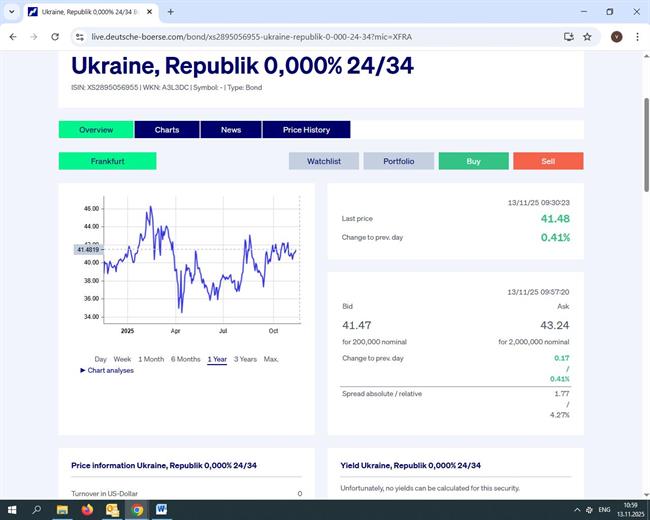This screenshot has width=650, height=520.
Task: Open the Frankfurt exchange selector
Action: click(107, 161)
